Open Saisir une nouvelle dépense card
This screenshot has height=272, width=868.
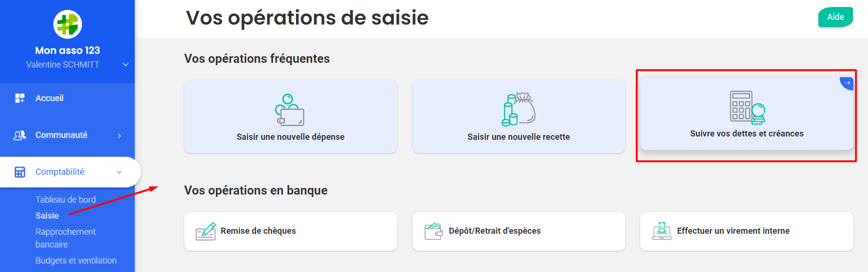point(290,117)
